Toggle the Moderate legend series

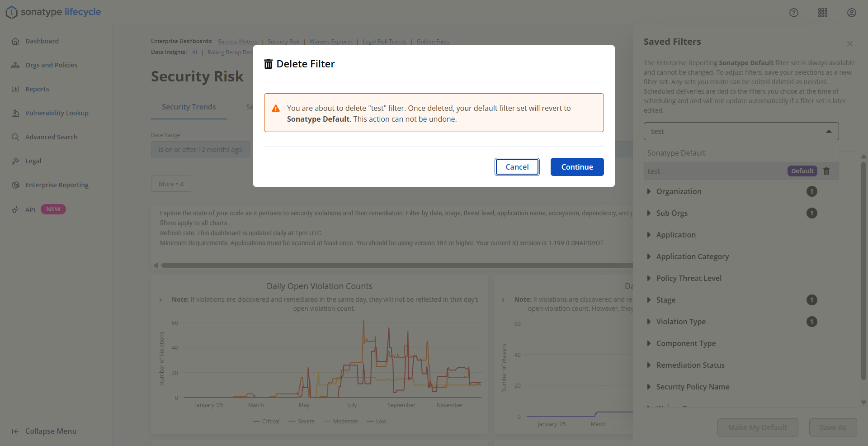point(340,422)
